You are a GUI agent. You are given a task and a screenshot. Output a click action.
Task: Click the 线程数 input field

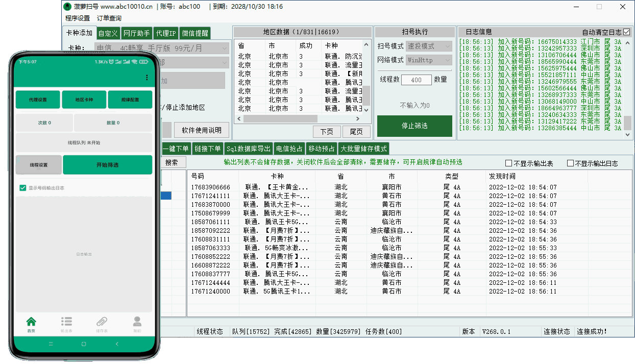(x=417, y=80)
